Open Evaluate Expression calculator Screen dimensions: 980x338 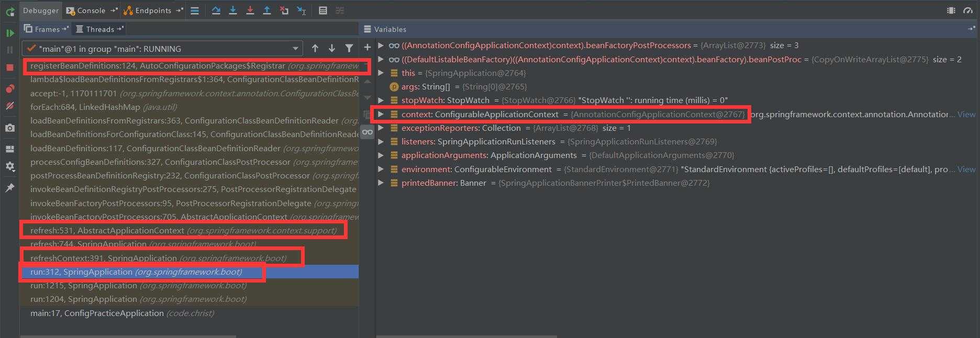pyautogui.click(x=323, y=10)
